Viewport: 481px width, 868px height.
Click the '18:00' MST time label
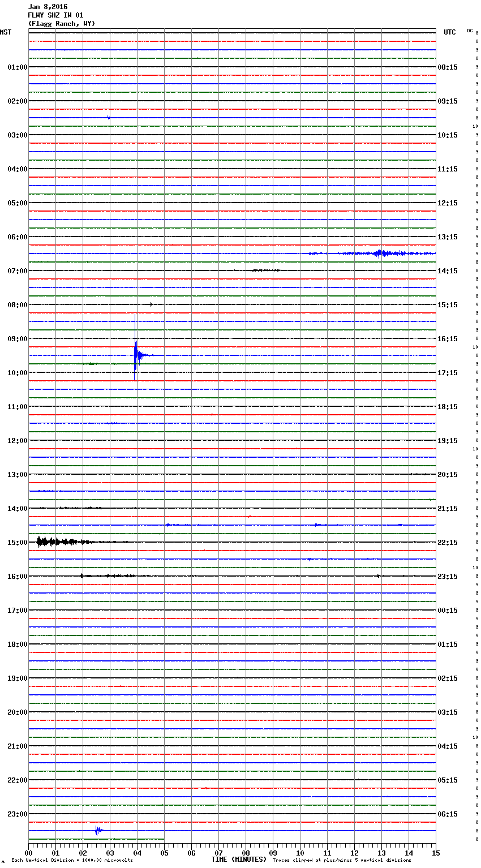18,644
